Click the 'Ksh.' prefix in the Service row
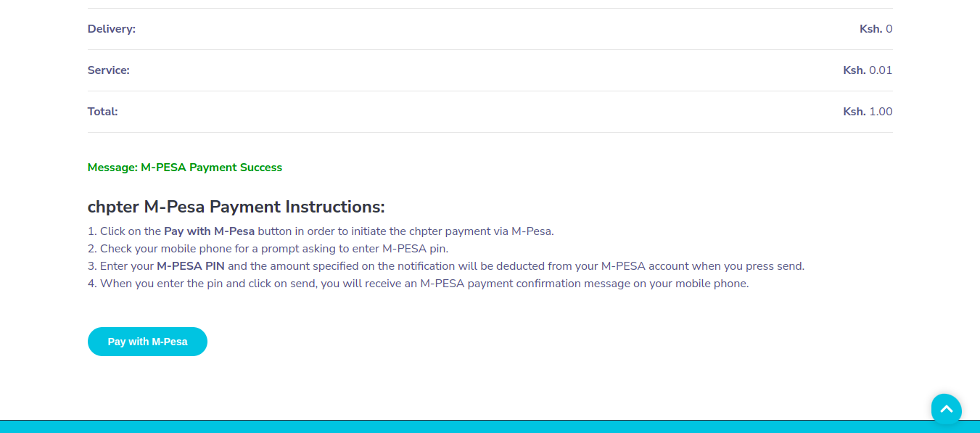 coord(855,70)
